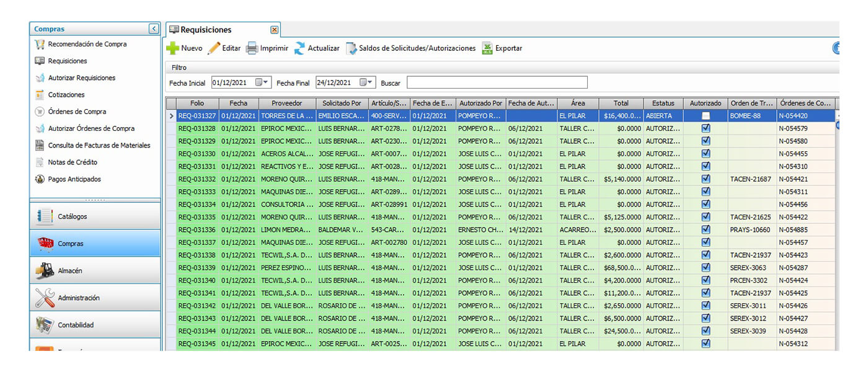Image resolution: width=868 pixels, height=372 pixels.
Task: Click the Autorizar Requisiciones sidebar icon
Action: pyautogui.click(x=40, y=78)
